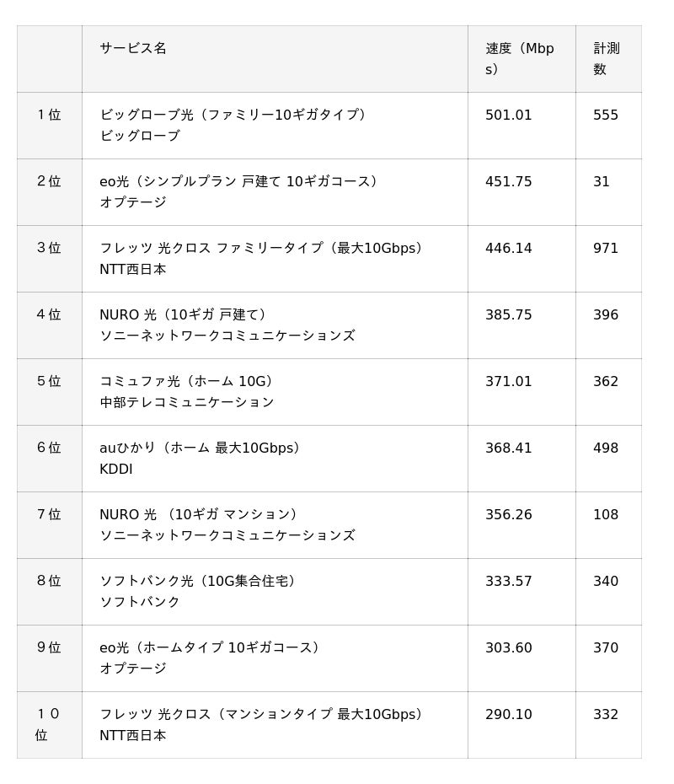Click the １０位 rank cell
This screenshot has height=784, width=674.
pyautogui.click(x=48, y=724)
